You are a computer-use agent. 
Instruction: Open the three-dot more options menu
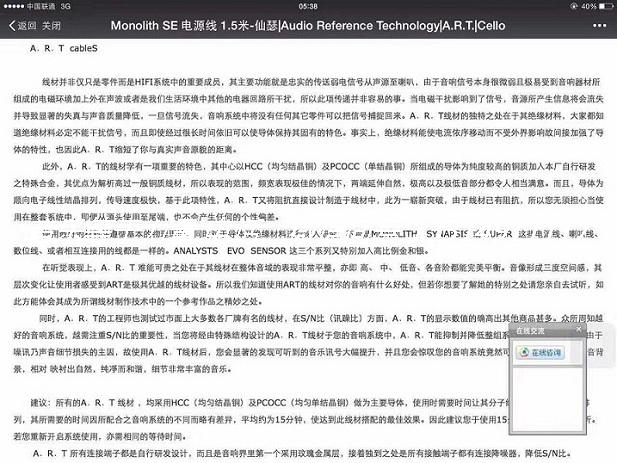click(x=599, y=26)
